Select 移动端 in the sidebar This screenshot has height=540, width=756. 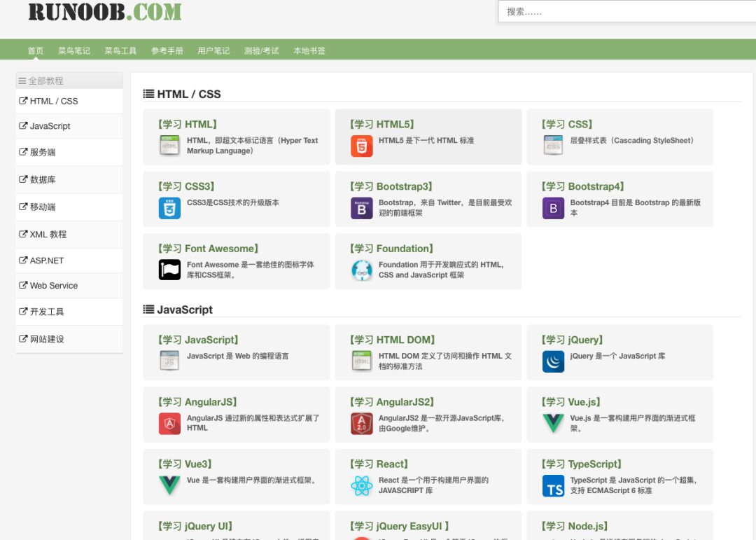[69, 207]
